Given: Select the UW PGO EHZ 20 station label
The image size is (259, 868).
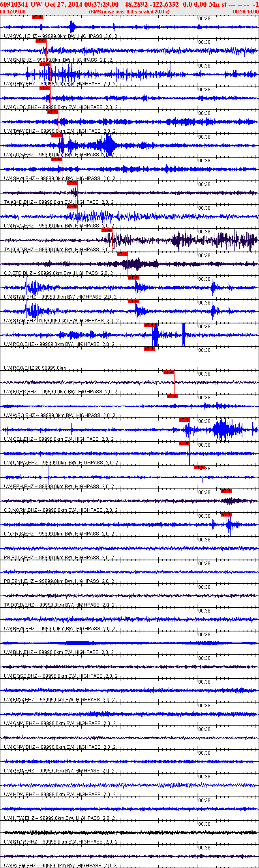Looking at the screenshot, I should (x=35, y=368).
